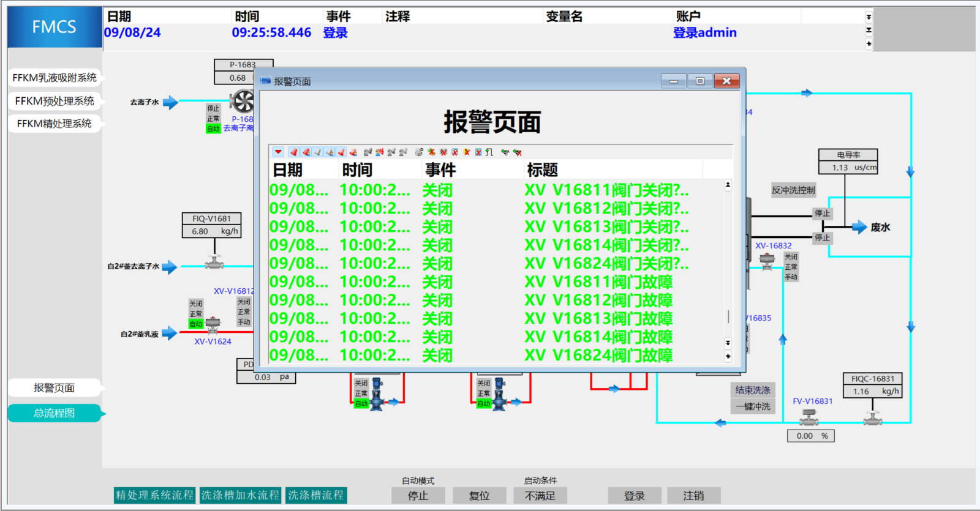Toggle 手动 mode beside XV-16832 valve
This screenshot has width=980, height=511.
(791, 277)
